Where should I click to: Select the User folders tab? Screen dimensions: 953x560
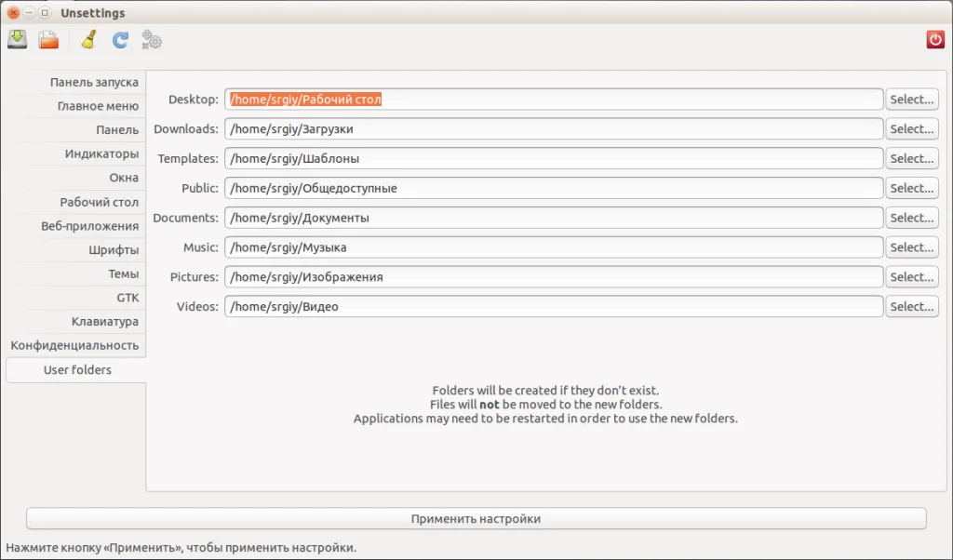pos(76,370)
